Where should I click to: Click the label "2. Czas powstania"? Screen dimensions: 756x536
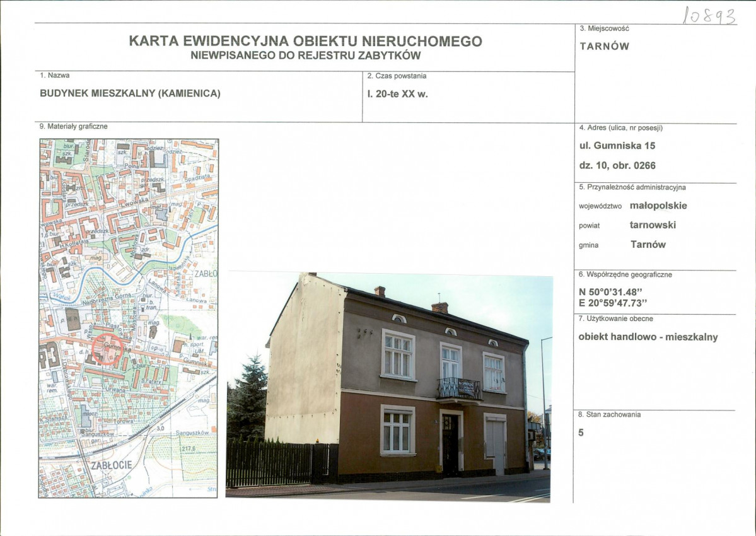pyautogui.click(x=397, y=76)
